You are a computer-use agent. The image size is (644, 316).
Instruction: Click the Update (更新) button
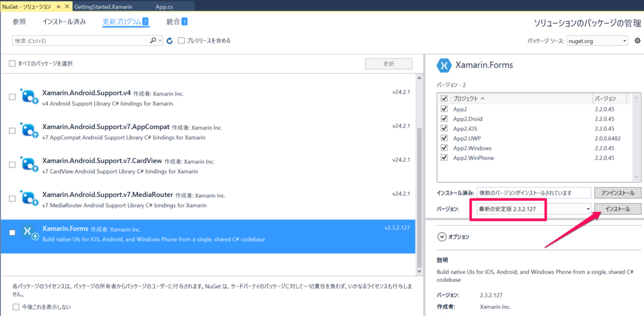389,64
